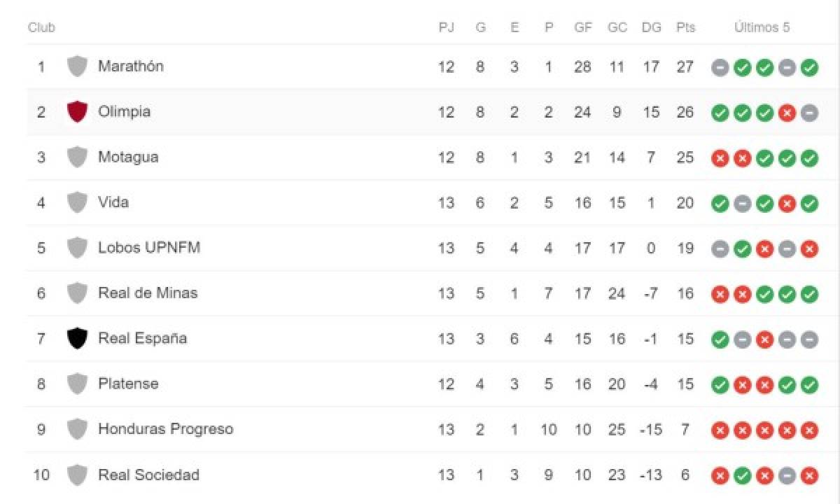Select the Honduras Progreso team name
The width and height of the screenshot is (840, 504).
point(165,429)
